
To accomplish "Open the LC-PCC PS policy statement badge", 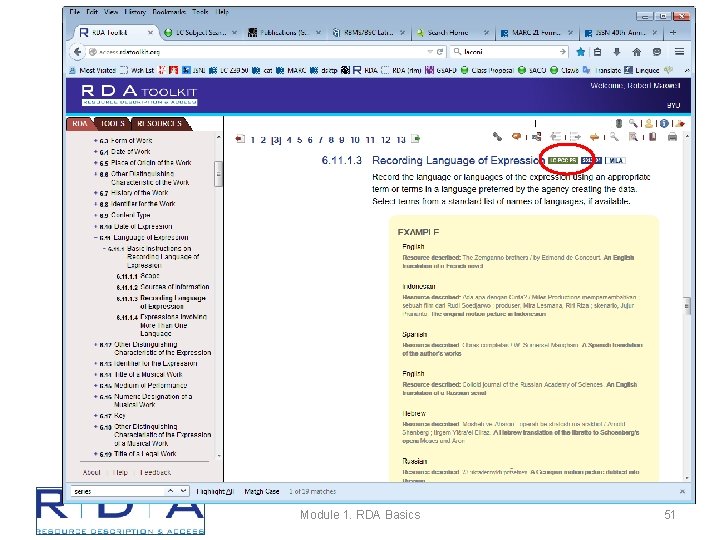I will pos(562,160).
